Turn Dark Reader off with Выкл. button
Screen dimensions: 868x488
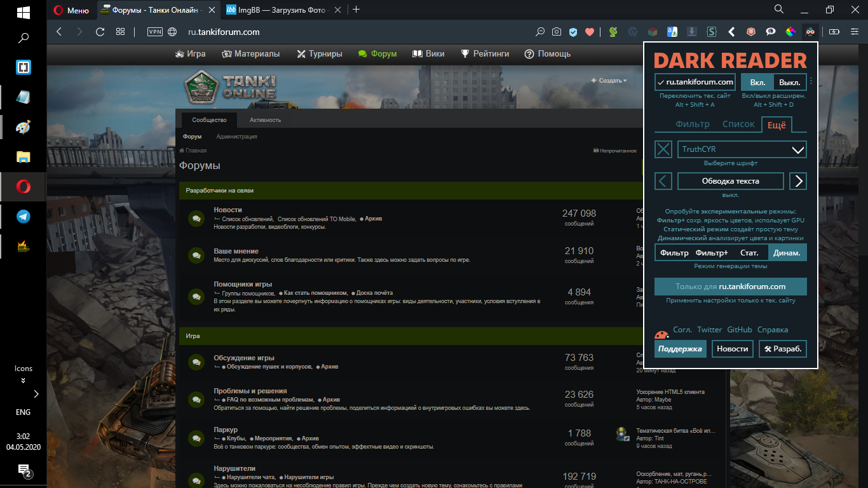click(x=790, y=82)
